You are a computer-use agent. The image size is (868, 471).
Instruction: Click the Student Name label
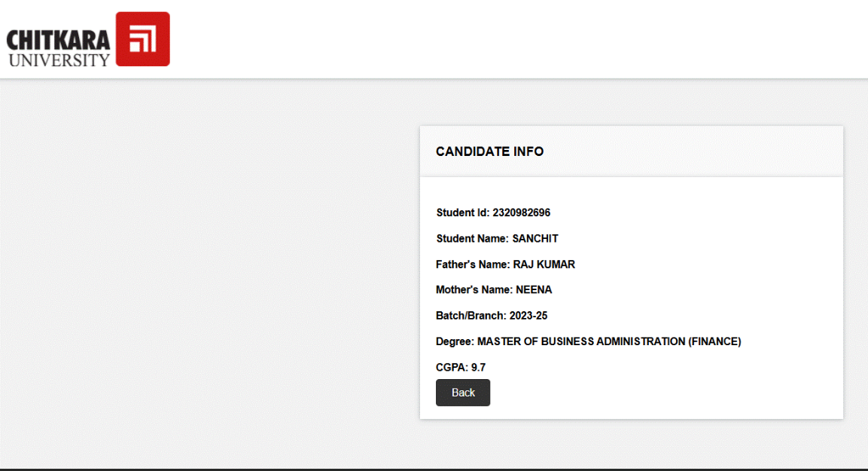point(472,239)
